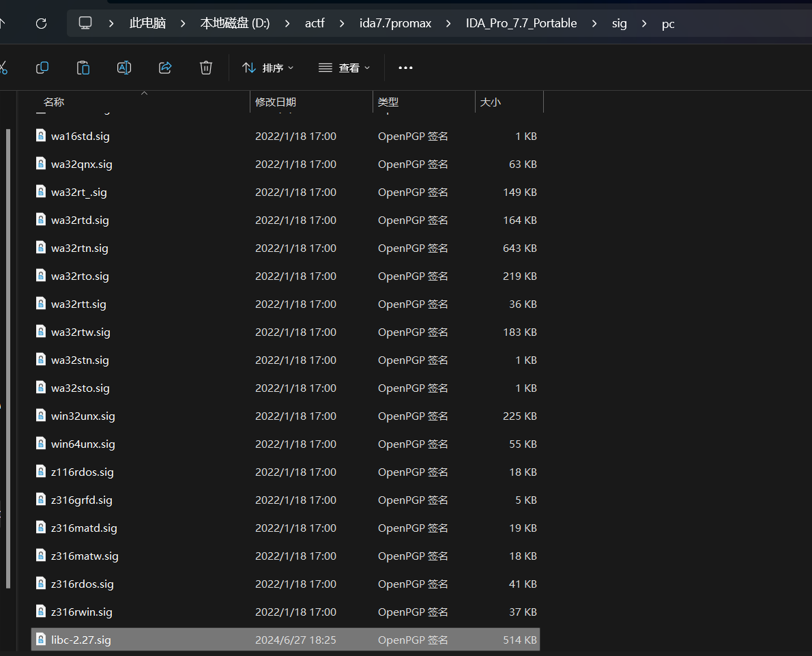Viewport: 812px width, 656px height.
Task: Sort files by 修改日期 column header
Action: 276,102
